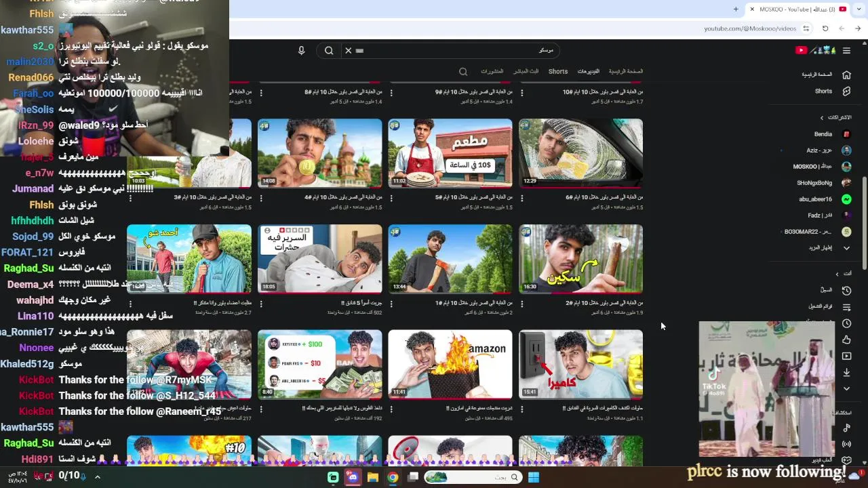Viewport: 868px width, 488px height.
Task: Open the Moscow cathedral coin video thumbnail
Action: [x=319, y=153]
